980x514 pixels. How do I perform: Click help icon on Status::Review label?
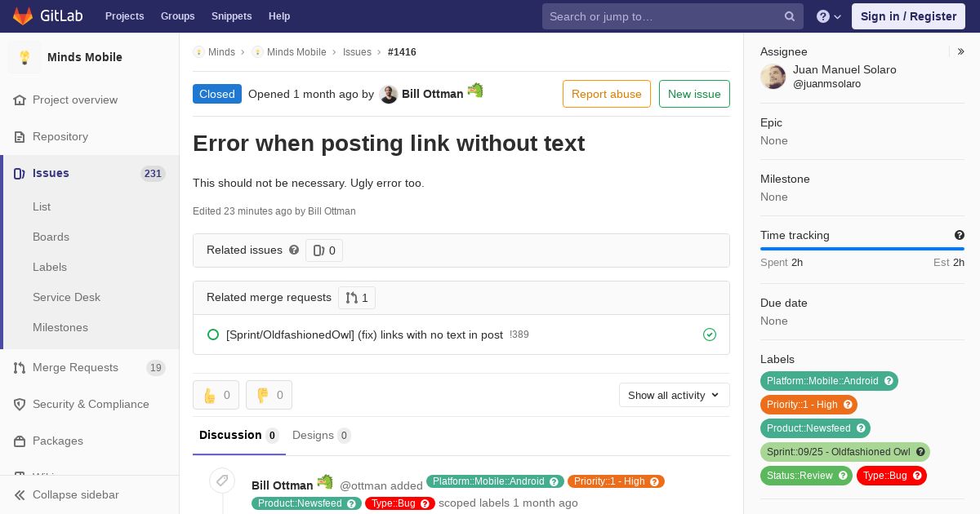click(x=843, y=476)
